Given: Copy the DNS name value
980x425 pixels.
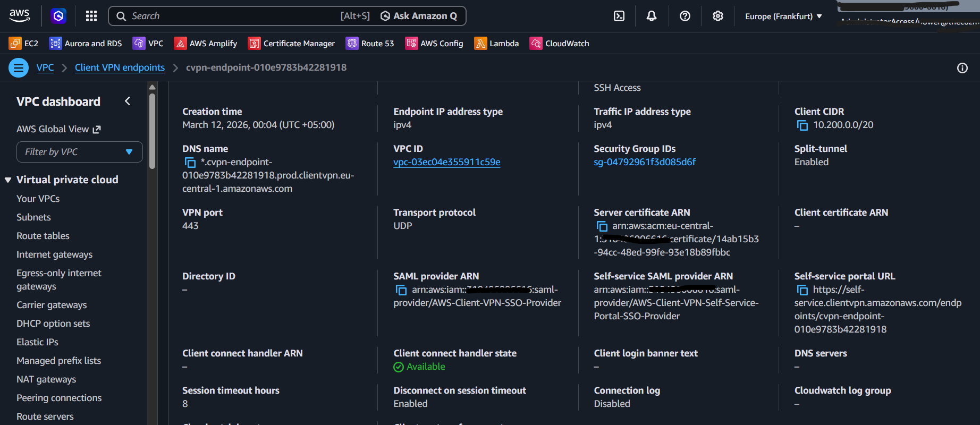Looking at the screenshot, I should coord(190,163).
